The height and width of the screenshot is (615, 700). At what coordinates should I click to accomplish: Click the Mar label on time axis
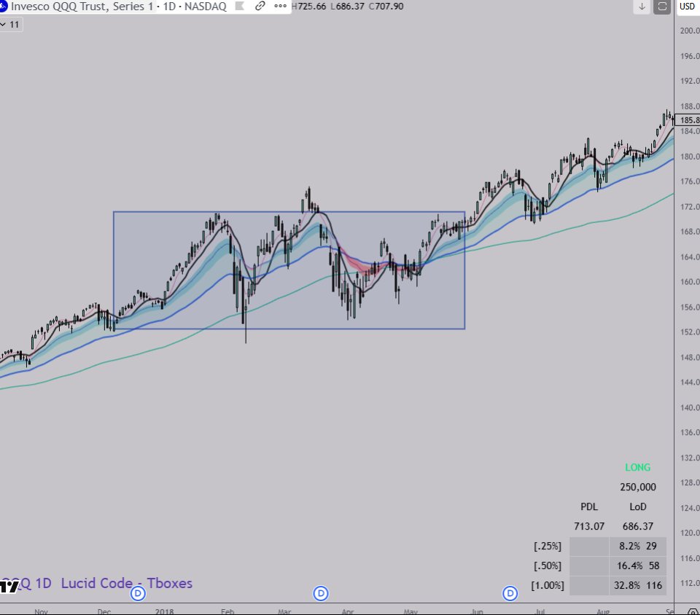284,611
